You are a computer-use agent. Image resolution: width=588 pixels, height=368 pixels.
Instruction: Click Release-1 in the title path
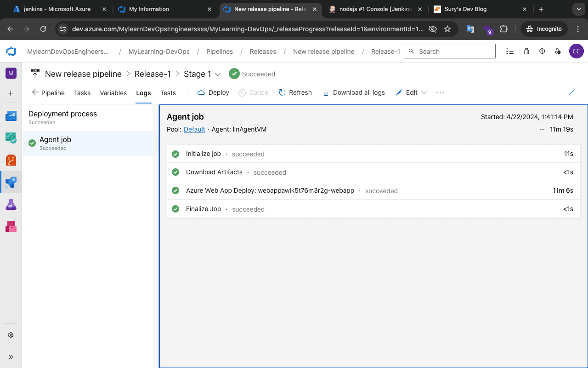[153, 74]
